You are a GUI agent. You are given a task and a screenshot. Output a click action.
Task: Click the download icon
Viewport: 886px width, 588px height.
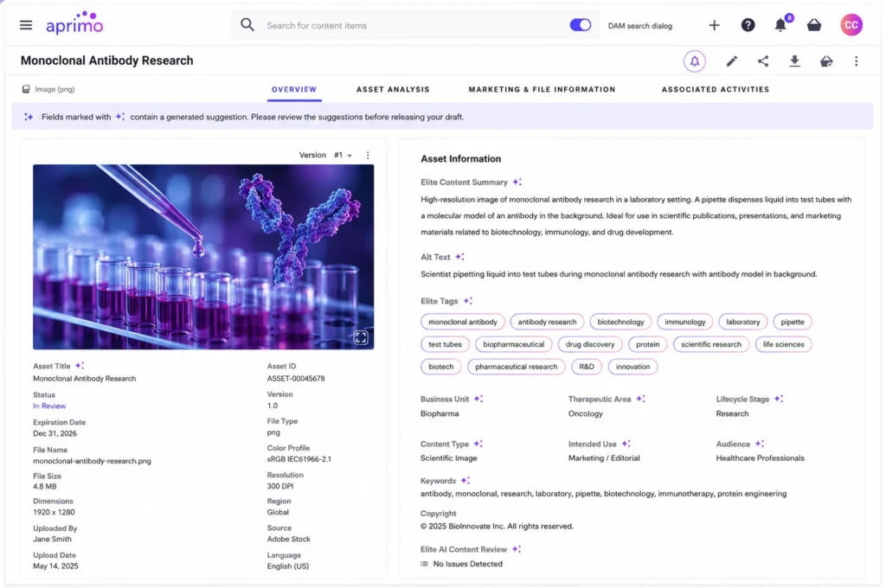pos(794,61)
